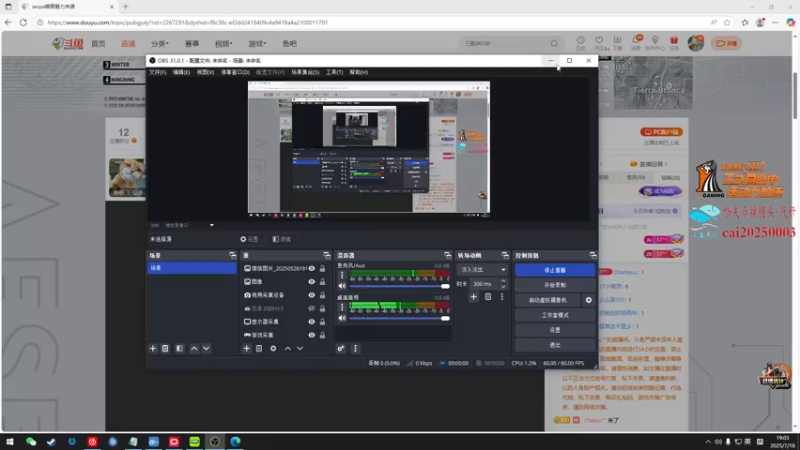Toggle visibility of 显示器采集 source
The image size is (800, 450).
[312, 322]
